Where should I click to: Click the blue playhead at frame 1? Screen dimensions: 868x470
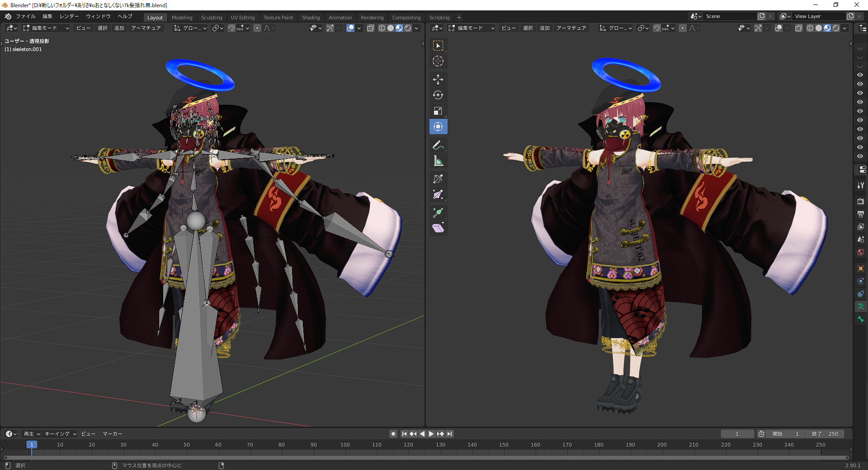(32, 445)
